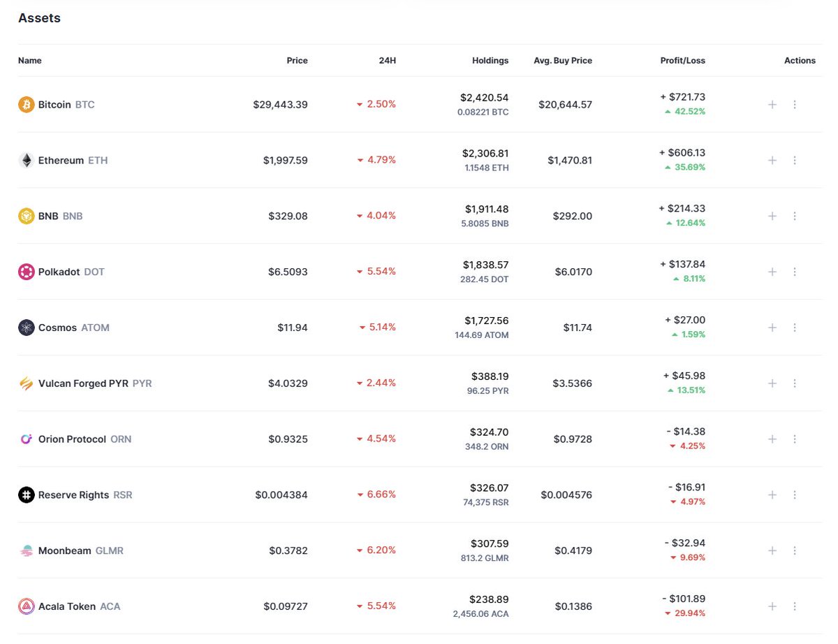
Task: Sort assets by Name column header
Action: coord(30,61)
